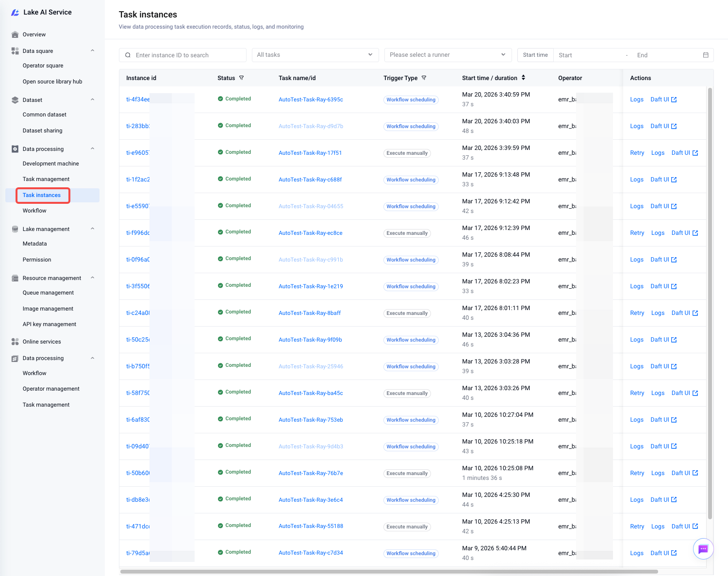Click the Trigger Type filter icon

coord(424,78)
